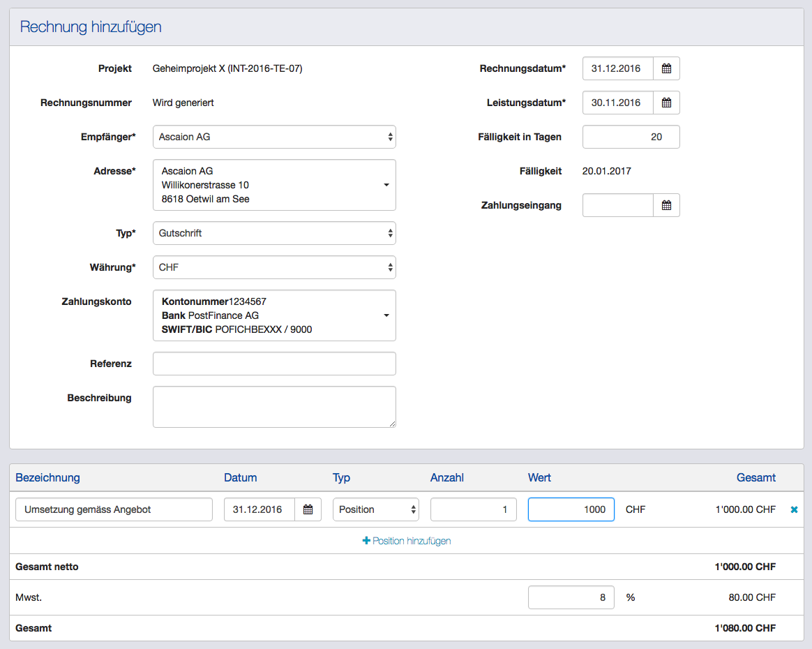Sort by Typ column header
The width and height of the screenshot is (812, 649).
point(341,477)
